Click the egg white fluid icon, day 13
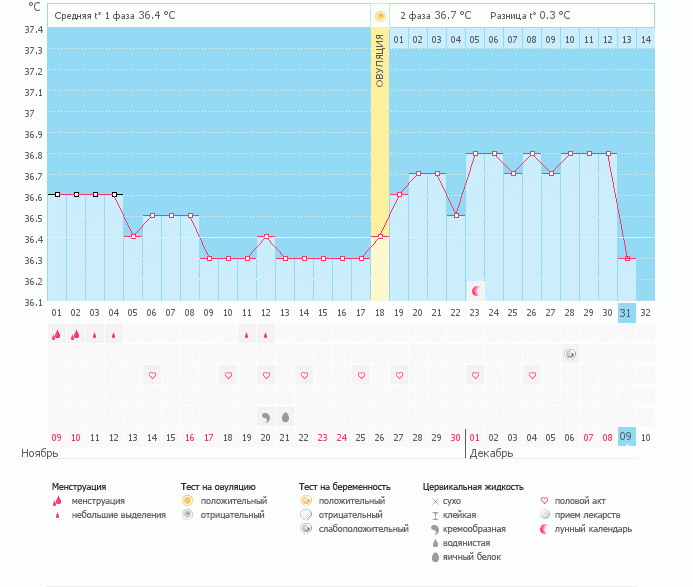This screenshot has width=693, height=587. pyautogui.click(x=285, y=416)
